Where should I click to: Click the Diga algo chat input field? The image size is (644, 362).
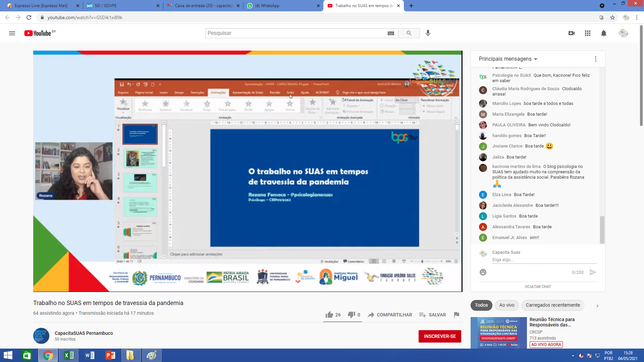coord(543,260)
